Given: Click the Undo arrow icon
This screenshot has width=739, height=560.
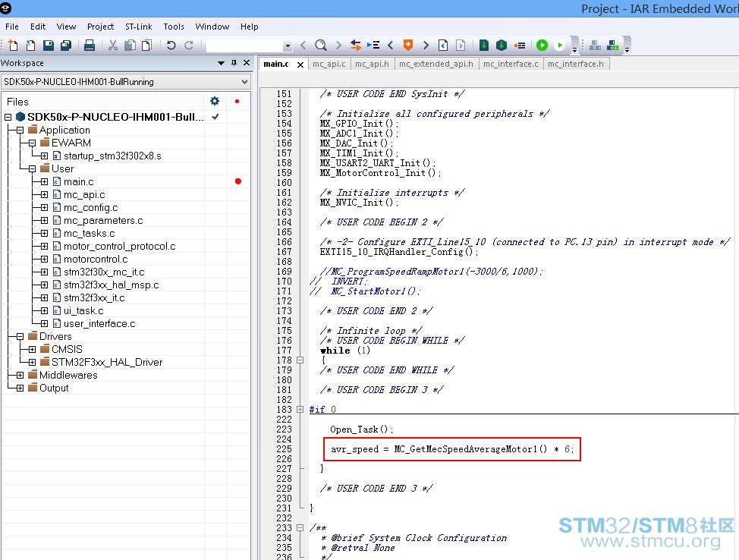Looking at the screenshot, I should (171, 46).
